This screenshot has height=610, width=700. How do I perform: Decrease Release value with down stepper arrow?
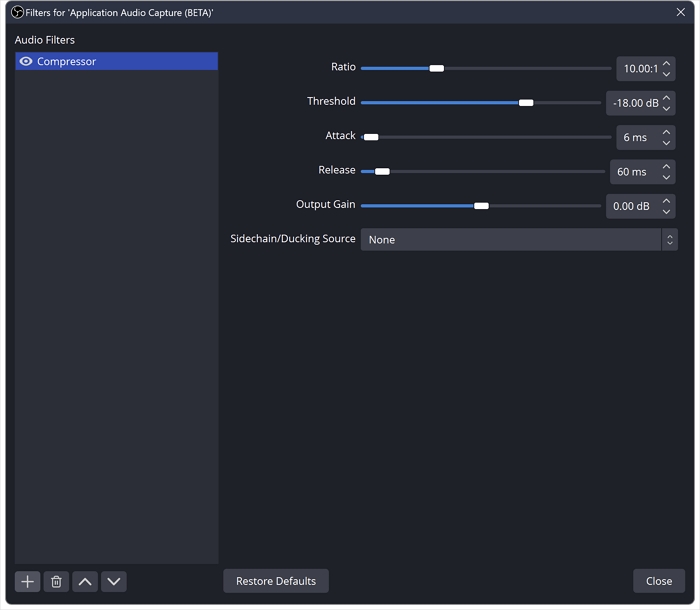coord(667,178)
